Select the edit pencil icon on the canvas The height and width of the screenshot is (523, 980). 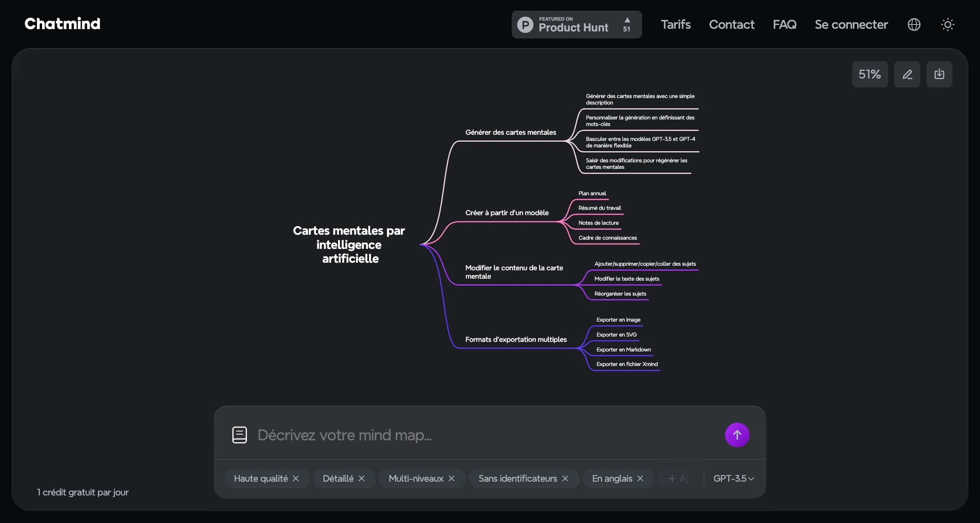pyautogui.click(x=908, y=74)
